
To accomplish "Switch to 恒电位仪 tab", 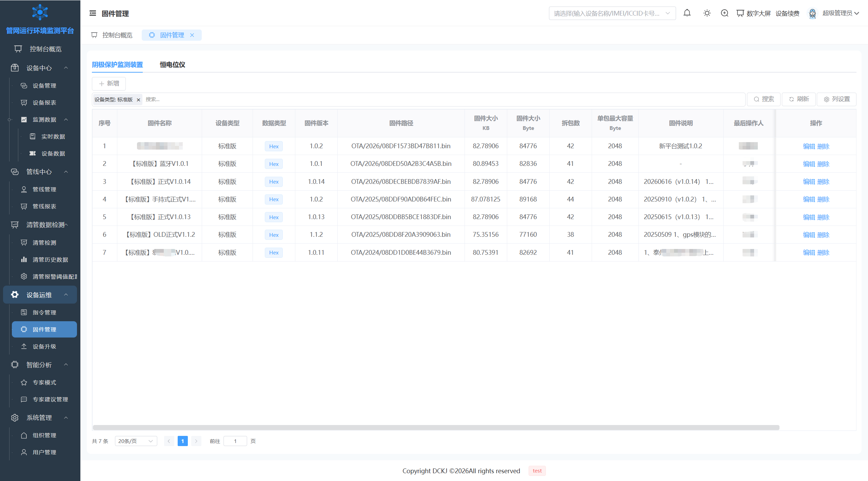I will pos(172,64).
